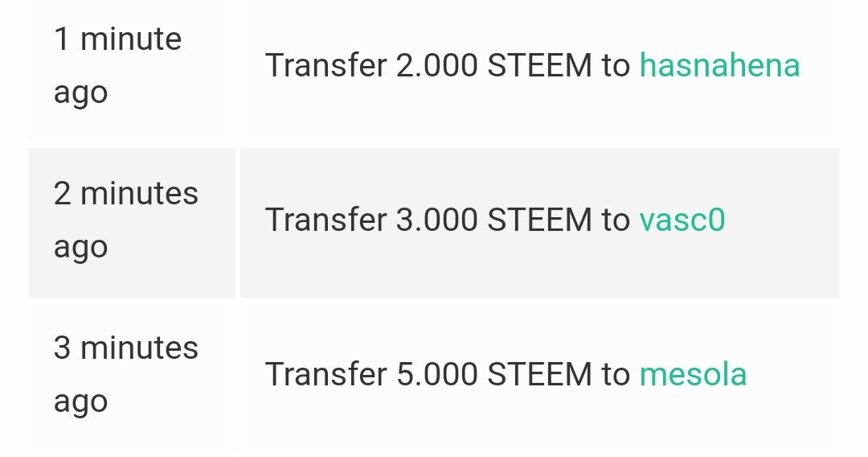This screenshot has width=868, height=457.
Task: Open the hasnahena account link
Action: (x=719, y=65)
